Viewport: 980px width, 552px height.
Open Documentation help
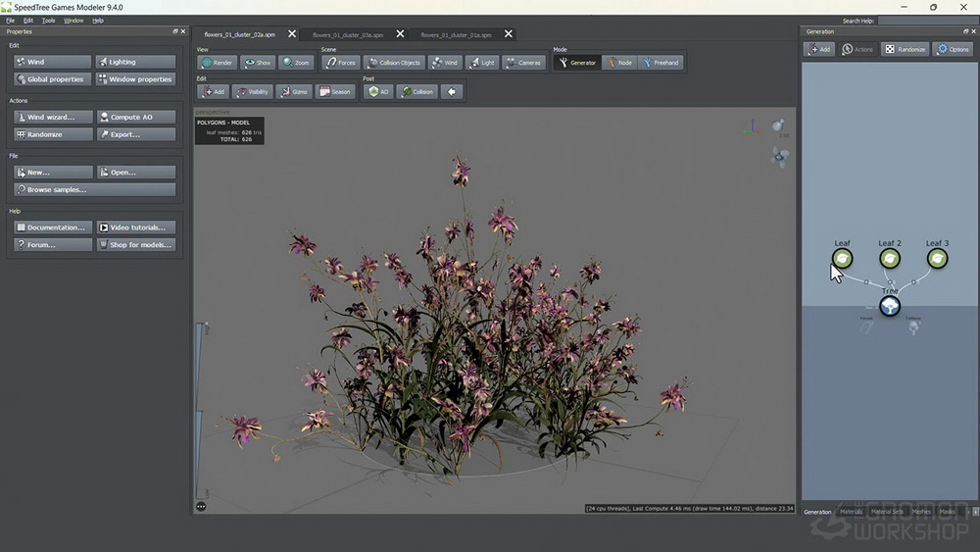(53, 227)
